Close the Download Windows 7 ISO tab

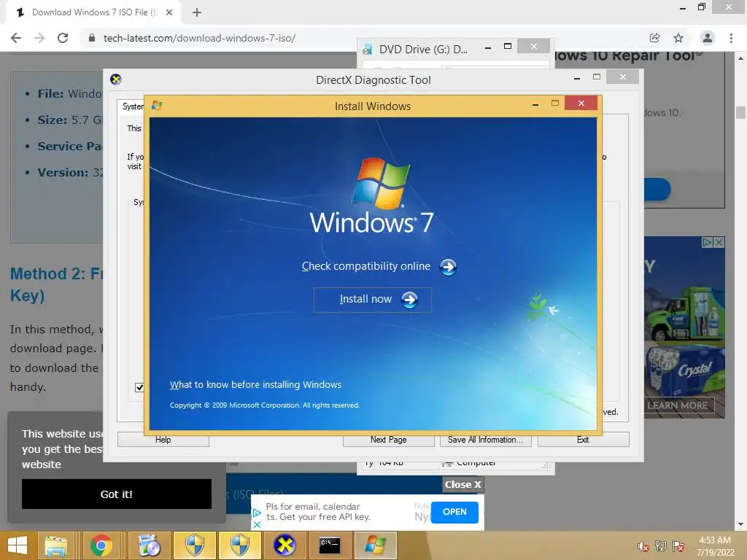click(x=169, y=12)
